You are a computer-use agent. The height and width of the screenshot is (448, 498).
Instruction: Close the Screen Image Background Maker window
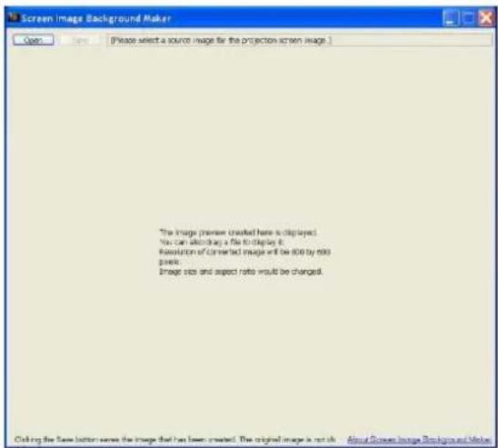pyautogui.click(x=485, y=18)
